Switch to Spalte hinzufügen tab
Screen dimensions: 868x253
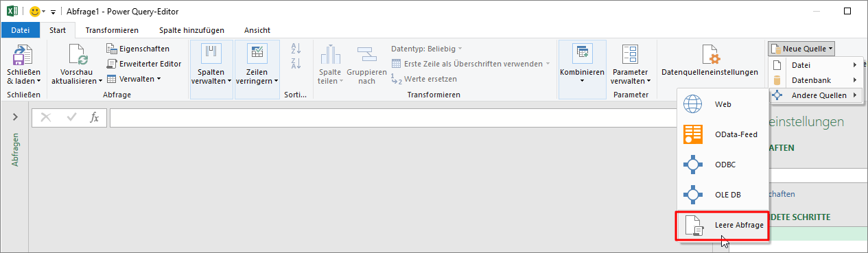[191, 30]
